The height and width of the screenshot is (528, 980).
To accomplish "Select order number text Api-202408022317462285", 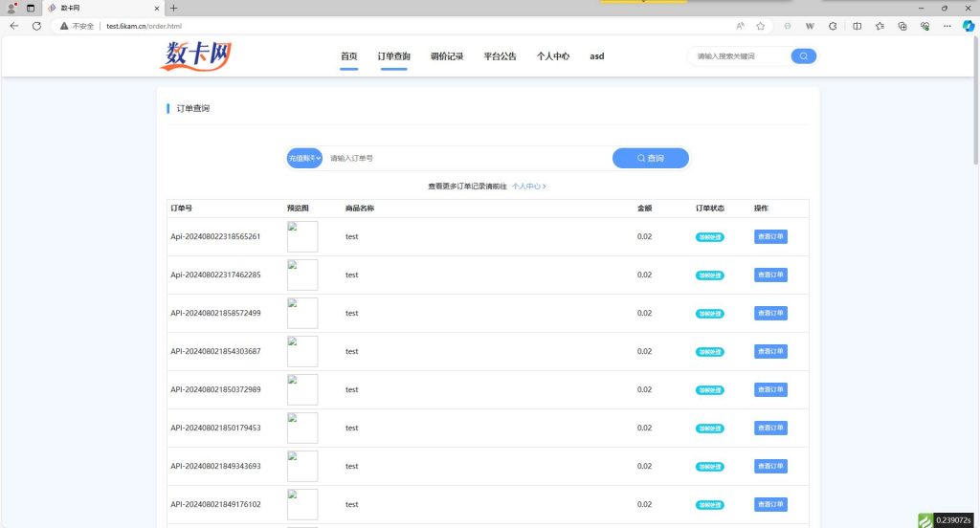I will pyautogui.click(x=215, y=275).
